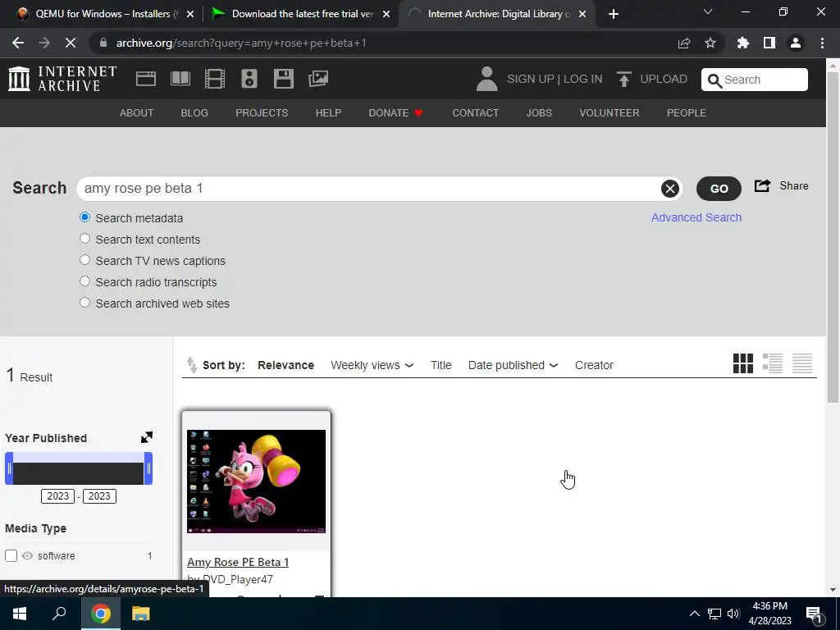Image resolution: width=840 pixels, height=630 pixels.
Task: Toggle the eye icon next to software
Action: tap(27, 555)
